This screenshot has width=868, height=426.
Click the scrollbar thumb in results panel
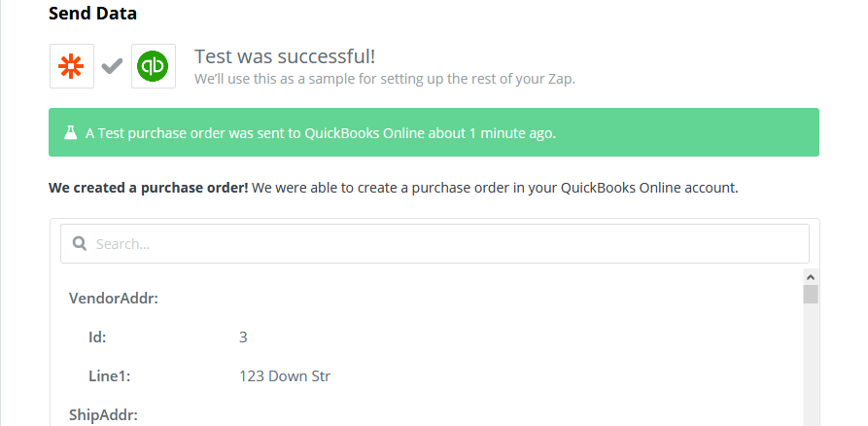(x=811, y=294)
